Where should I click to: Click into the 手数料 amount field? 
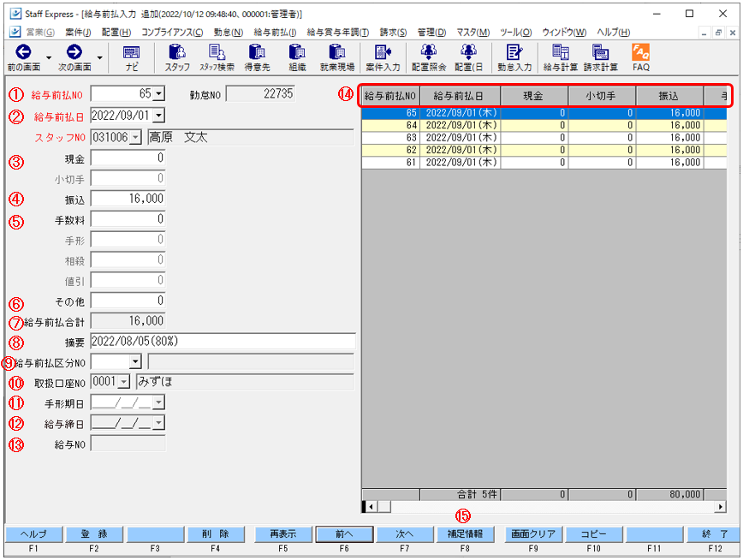pos(128,218)
